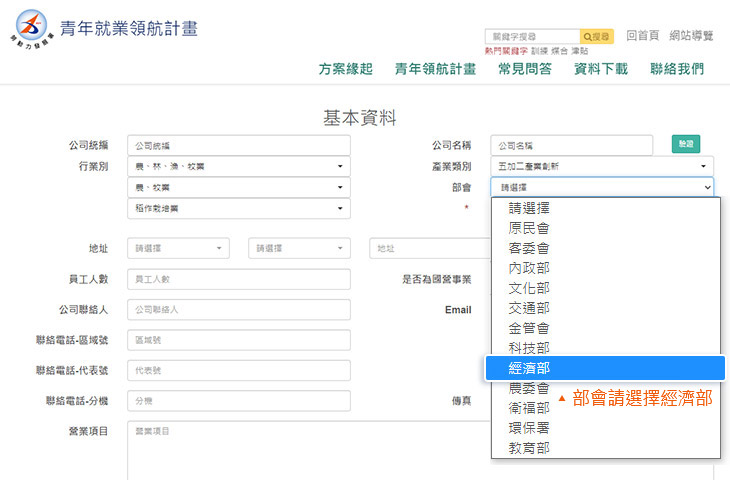Click the yellow 搜尋 search button
The width and height of the screenshot is (730, 480).
coord(596,36)
